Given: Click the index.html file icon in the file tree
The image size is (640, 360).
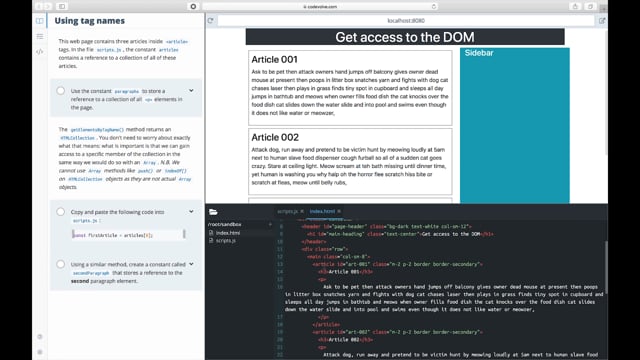Looking at the screenshot, I should (x=211, y=233).
